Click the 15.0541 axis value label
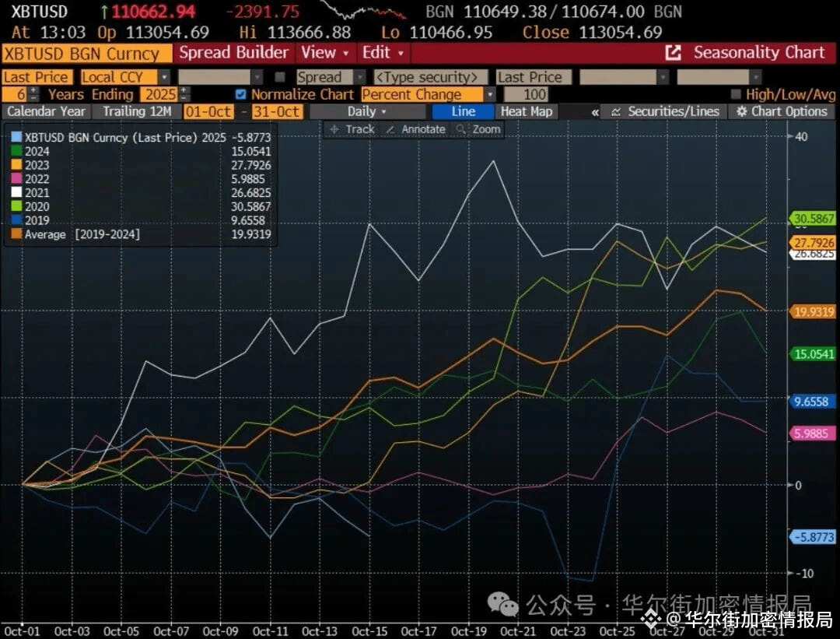840x639 pixels. click(x=814, y=354)
